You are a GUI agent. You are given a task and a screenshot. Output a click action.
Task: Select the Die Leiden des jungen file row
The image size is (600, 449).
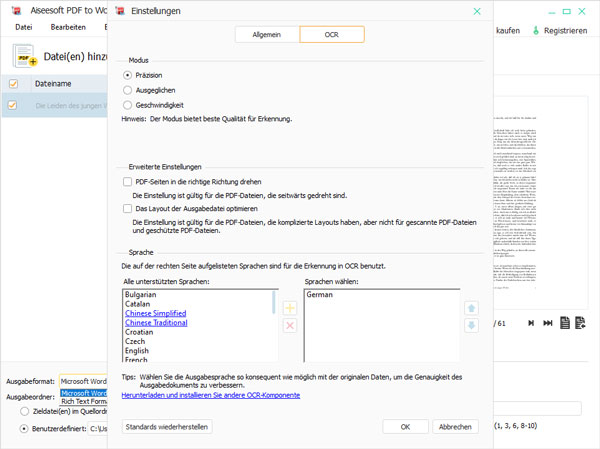[x=55, y=105]
